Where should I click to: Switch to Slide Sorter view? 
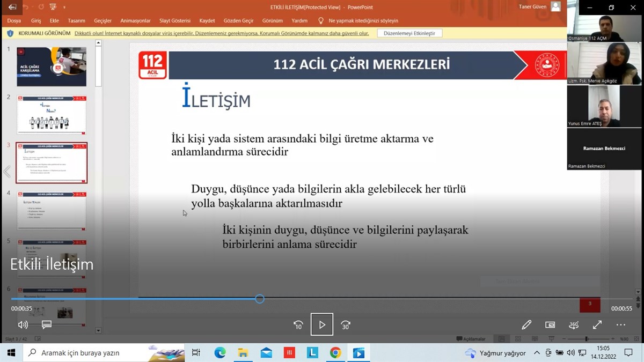(x=518, y=339)
